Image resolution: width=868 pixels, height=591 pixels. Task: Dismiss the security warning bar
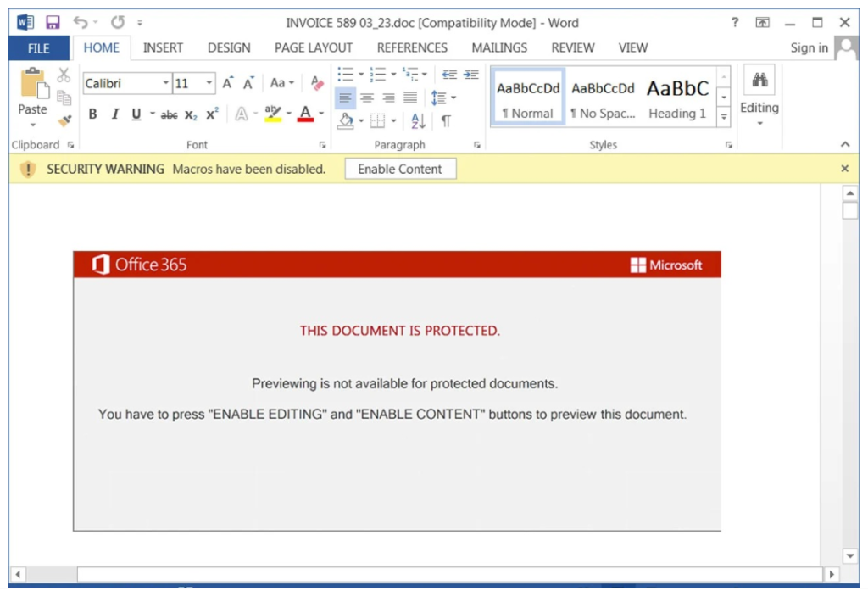tap(844, 169)
